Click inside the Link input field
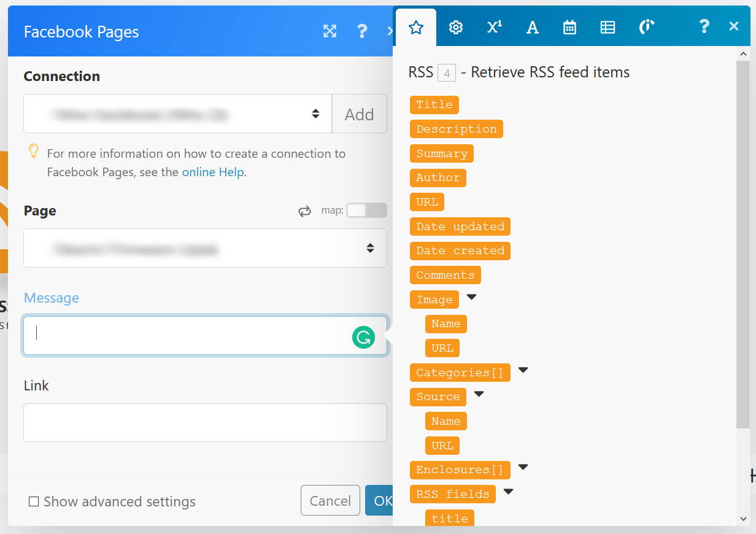The height and width of the screenshot is (534, 756). pos(205,422)
